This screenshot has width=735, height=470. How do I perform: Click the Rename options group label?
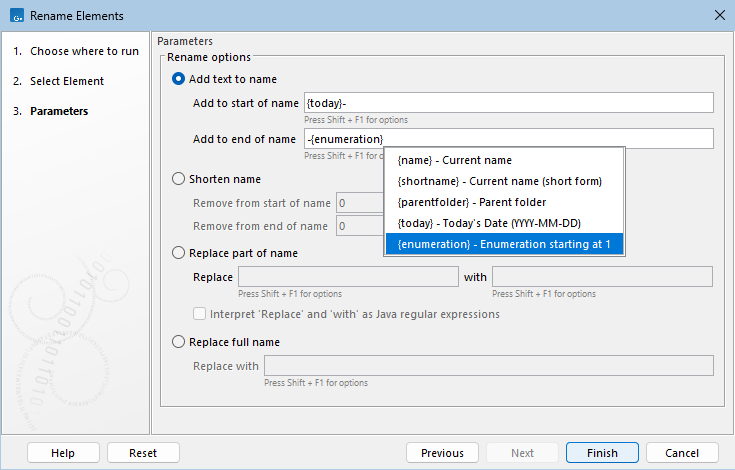(209, 57)
